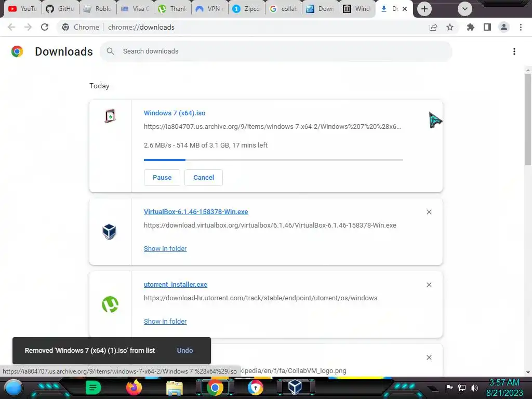Click the search magnifier icon
Viewport: 532px width, 399px height.
pos(110,51)
